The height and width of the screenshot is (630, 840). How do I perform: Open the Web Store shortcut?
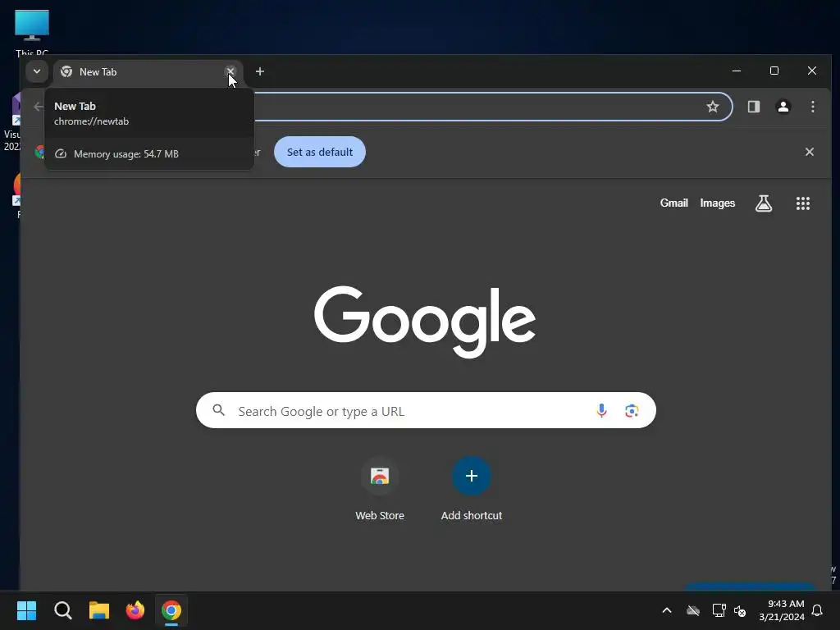click(x=380, y=489)
